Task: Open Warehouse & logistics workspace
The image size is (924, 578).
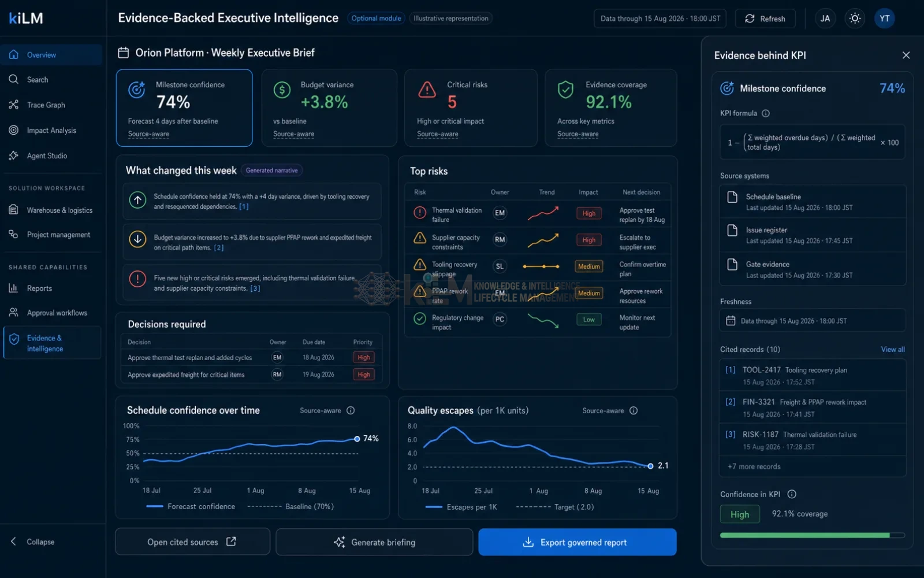Action: (x=52, y=210)
